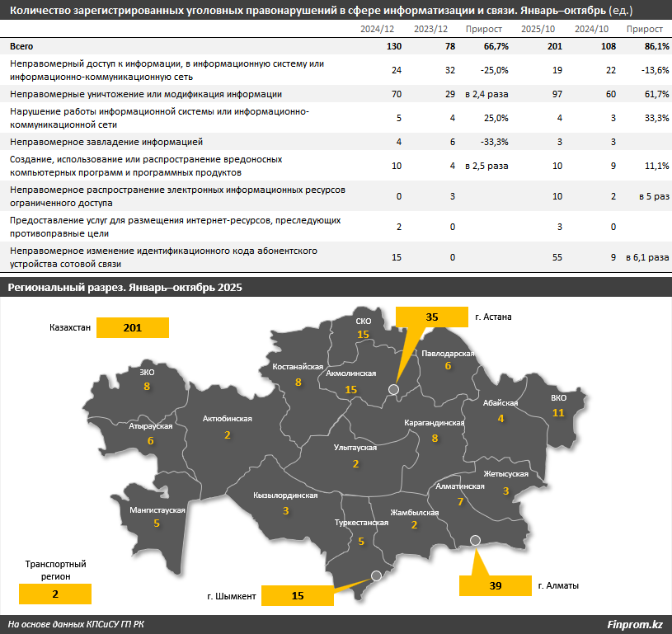Image resolution: width=672 pixels, height=634 pixels.
Task: Click the Almaty city marker circle on map
Action: [475, 540]
